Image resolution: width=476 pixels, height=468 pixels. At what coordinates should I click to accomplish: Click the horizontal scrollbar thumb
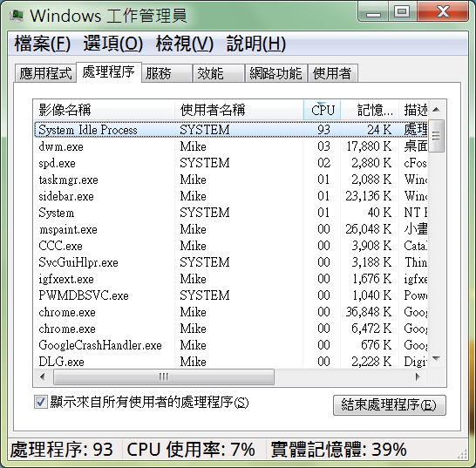tap(164, 377)
